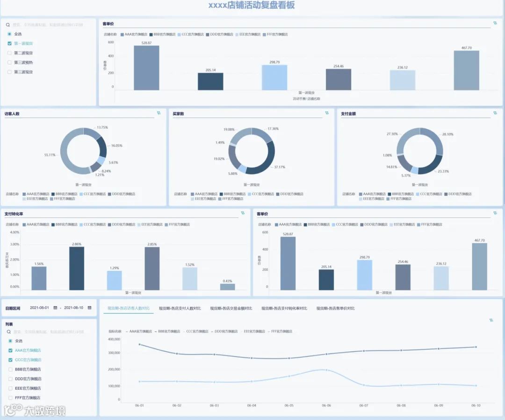Click the 528.87 bar in the top 客单价 chart
Screen dimensions: 505x420
tap(146, 68)
